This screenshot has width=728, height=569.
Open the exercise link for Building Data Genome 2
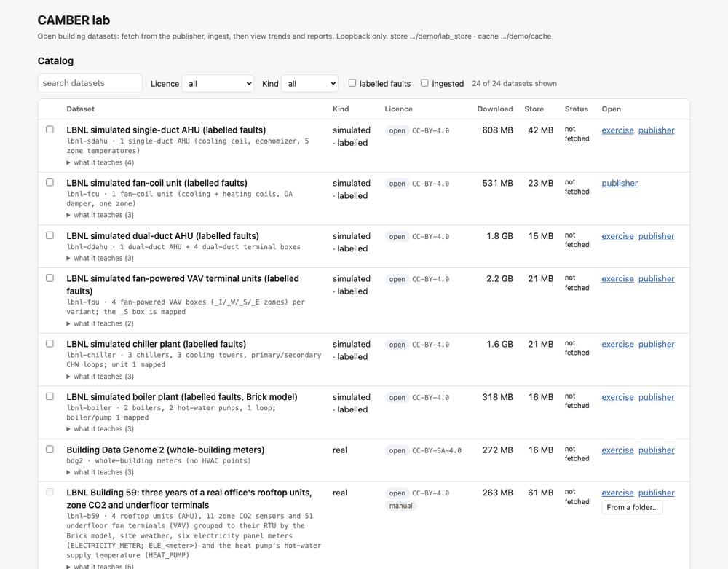[617, 450]
